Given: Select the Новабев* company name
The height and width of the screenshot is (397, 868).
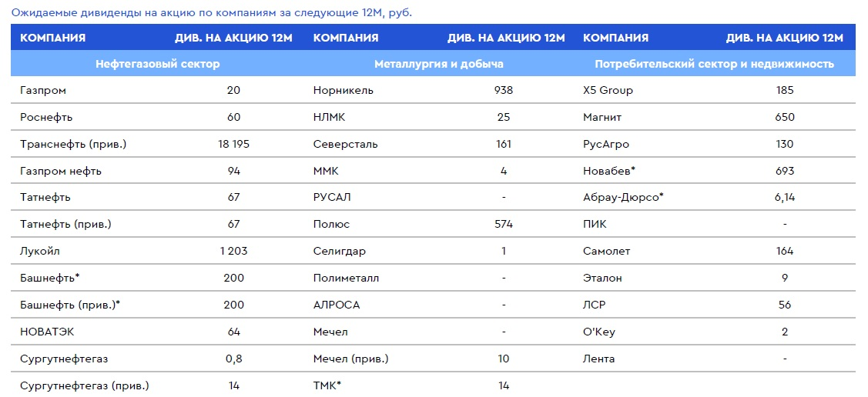Looking at the screenshot, I should tap(609, 172).
